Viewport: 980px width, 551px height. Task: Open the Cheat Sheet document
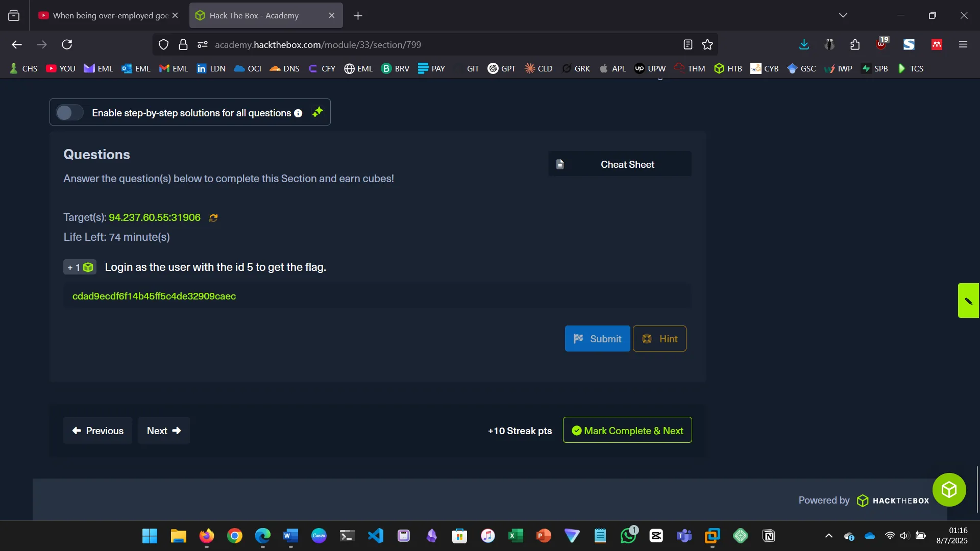pyautogui.click(x=620, y=164)
